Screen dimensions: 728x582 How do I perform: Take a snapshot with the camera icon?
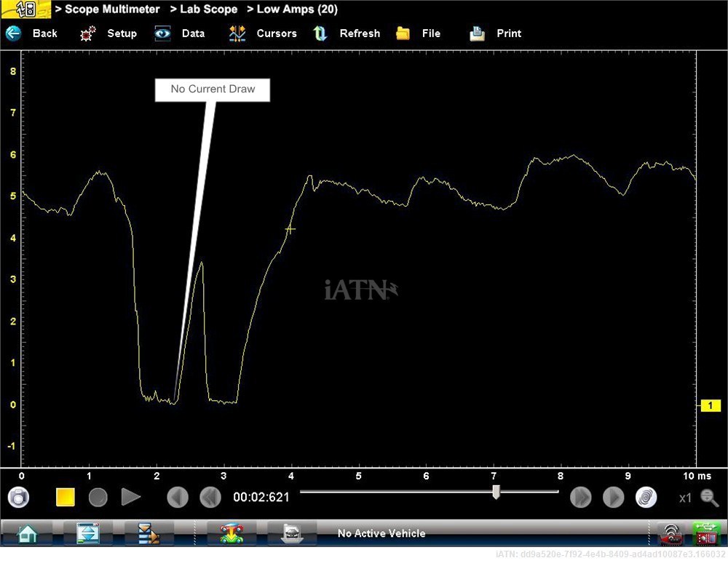point(18,497)
